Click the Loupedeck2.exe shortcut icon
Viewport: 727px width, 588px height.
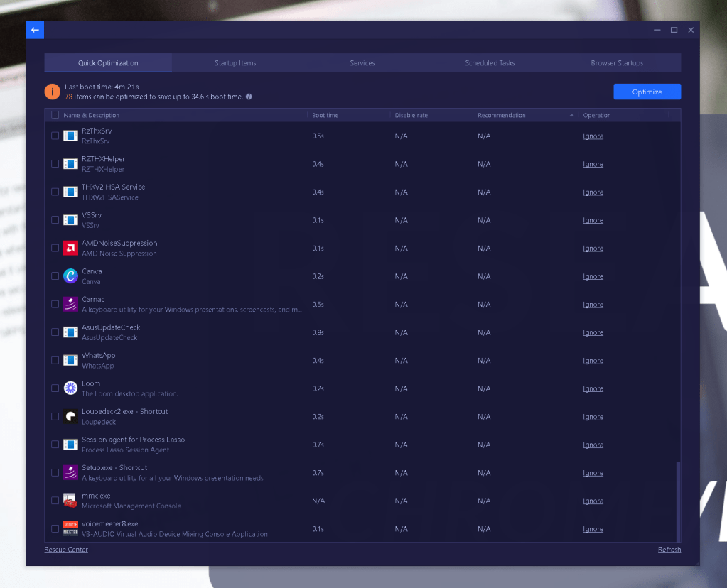tap(70, 417)
